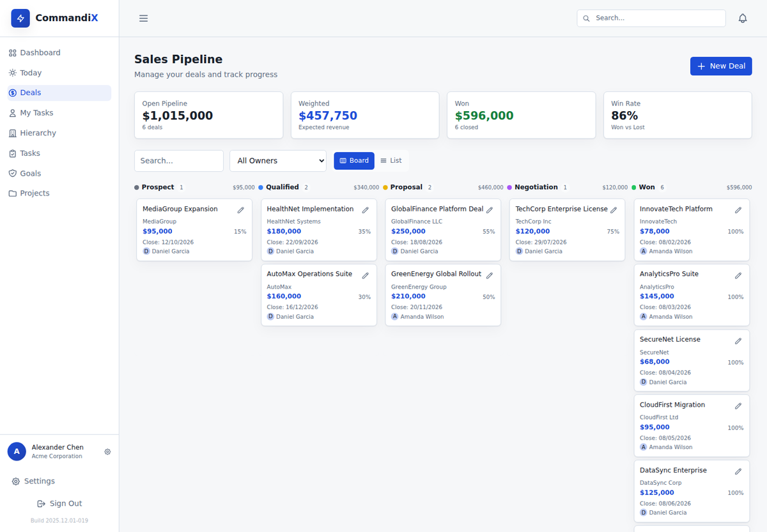
Task: Open Projects in the sidebar
Action: coord(59,193)
